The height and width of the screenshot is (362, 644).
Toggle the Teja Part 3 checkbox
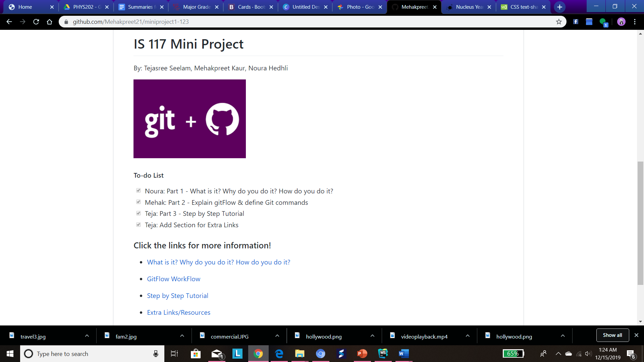pyautogui.click(x=139, y=213)
